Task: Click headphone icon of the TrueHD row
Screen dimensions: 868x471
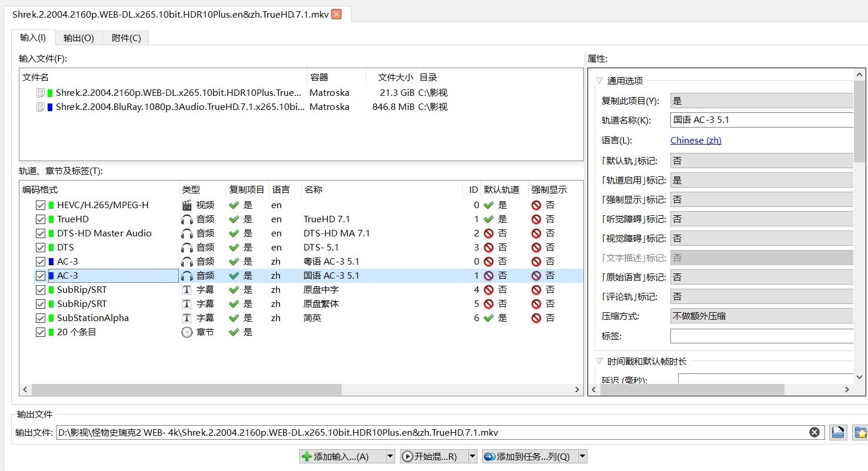Action: coord(187,219)
